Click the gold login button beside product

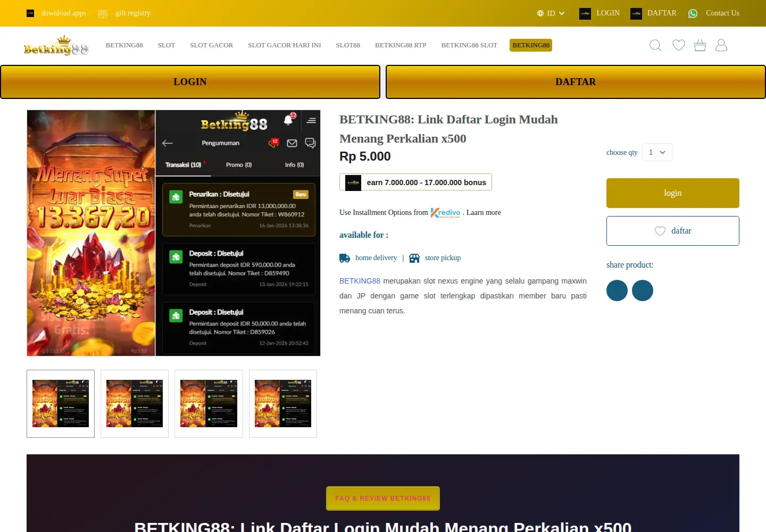click(x=673, y=193)
